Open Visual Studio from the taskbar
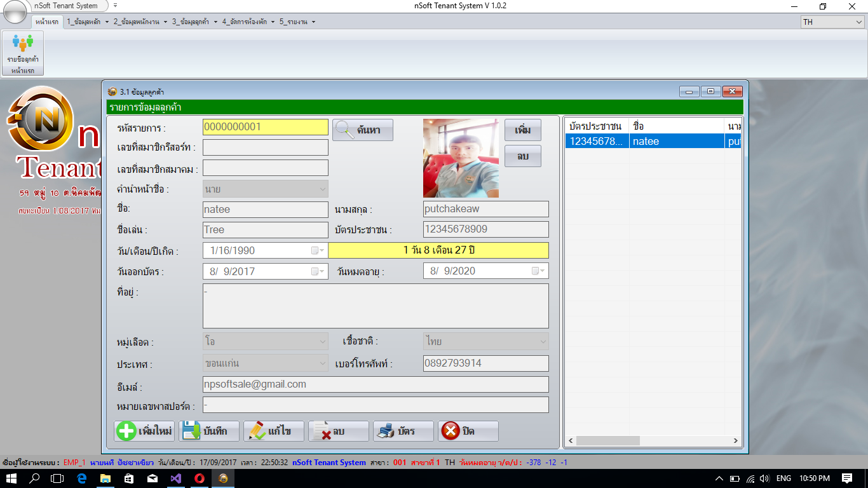Screen dimensions: 868x488 (x=175, y=478)
